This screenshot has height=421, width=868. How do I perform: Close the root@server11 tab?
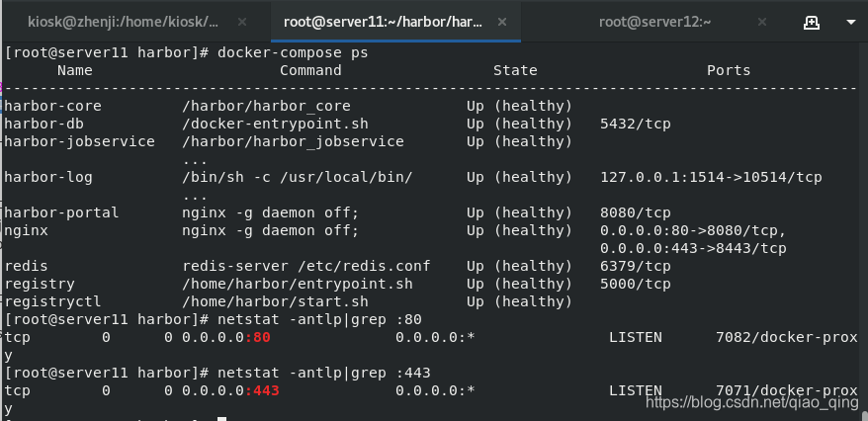coord(501,22)
